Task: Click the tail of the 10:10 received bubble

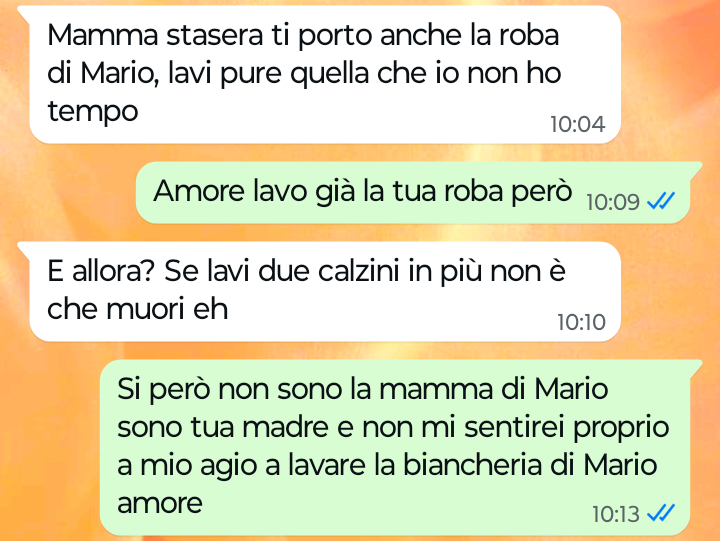Action: point(24,251)
